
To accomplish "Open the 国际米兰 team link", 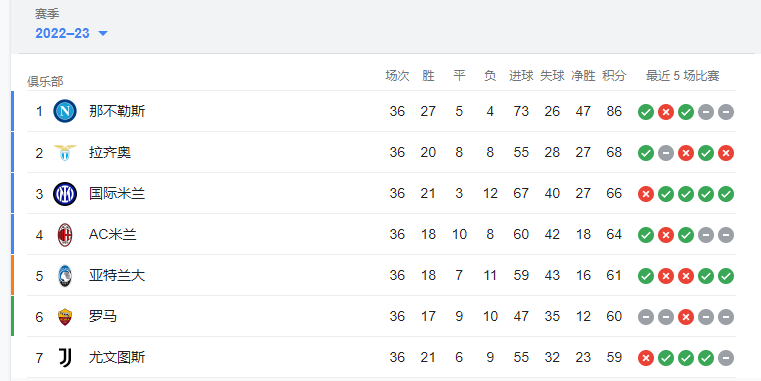I will click(117, 194).
